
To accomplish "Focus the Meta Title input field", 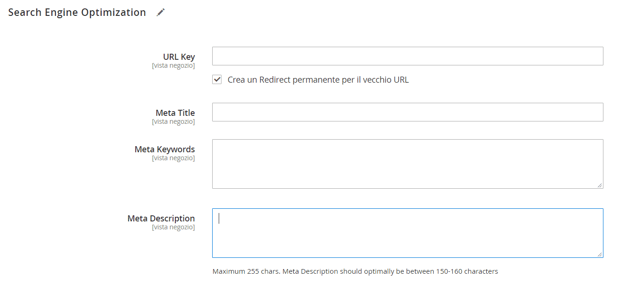I will pos(408,112).
